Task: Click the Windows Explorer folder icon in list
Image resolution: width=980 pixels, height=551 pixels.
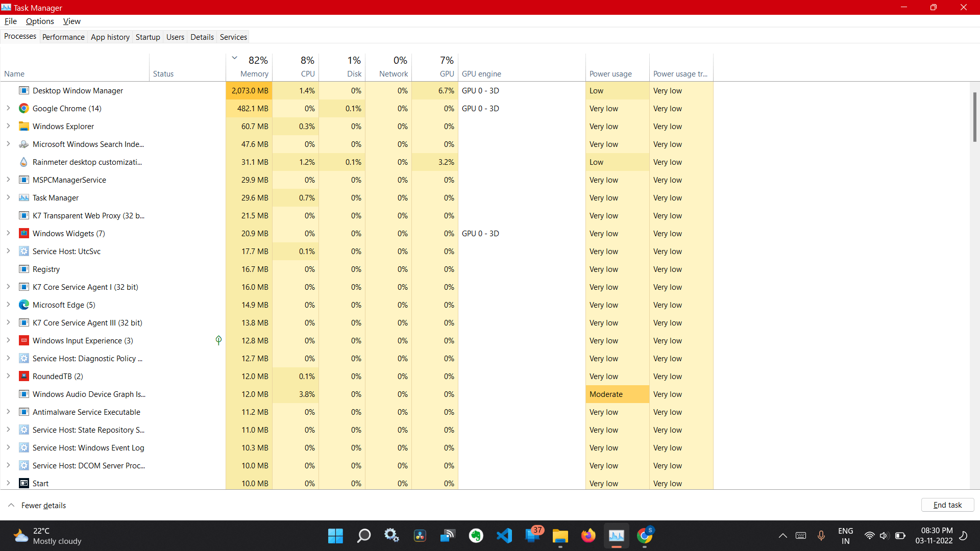Action: click(x=23, y=127)
